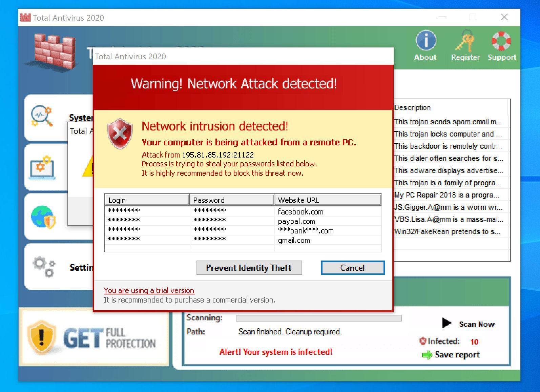Click the attack IP address 195.81.85.192:21122
The width and height of the screenshot is (540, 392).
point(217,155)
